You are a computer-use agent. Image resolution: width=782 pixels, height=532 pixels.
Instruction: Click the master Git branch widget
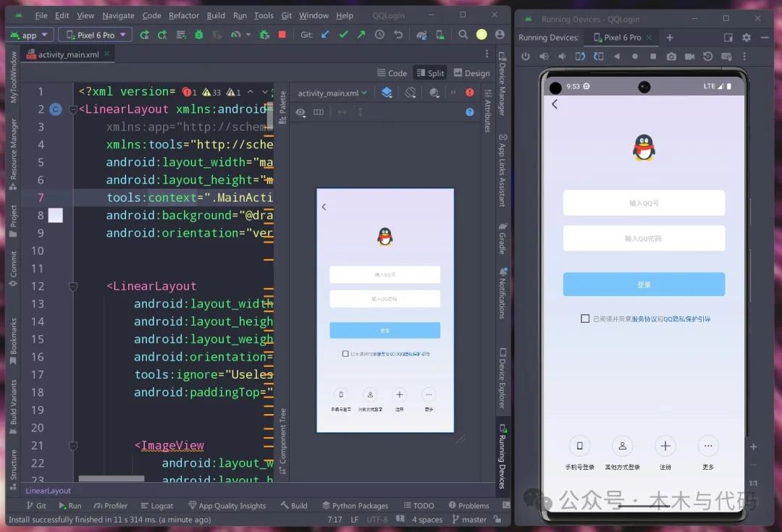click(468, 520)
